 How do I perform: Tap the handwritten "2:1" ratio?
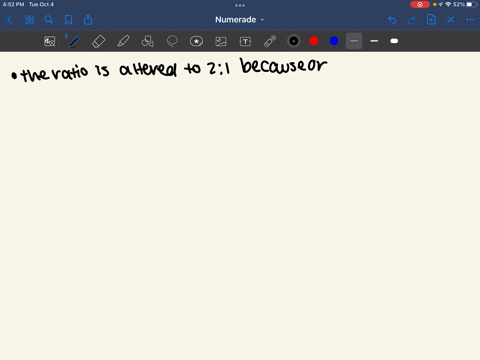click(219, 69)
